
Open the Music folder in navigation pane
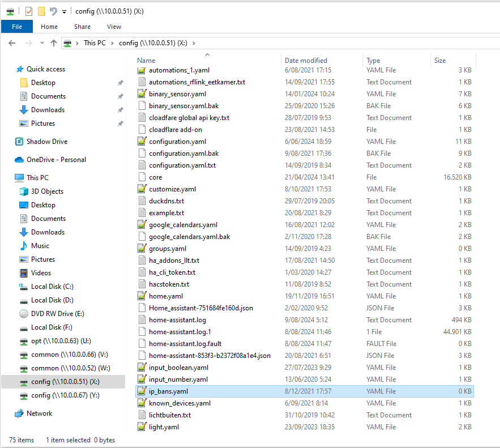point(40,246)
